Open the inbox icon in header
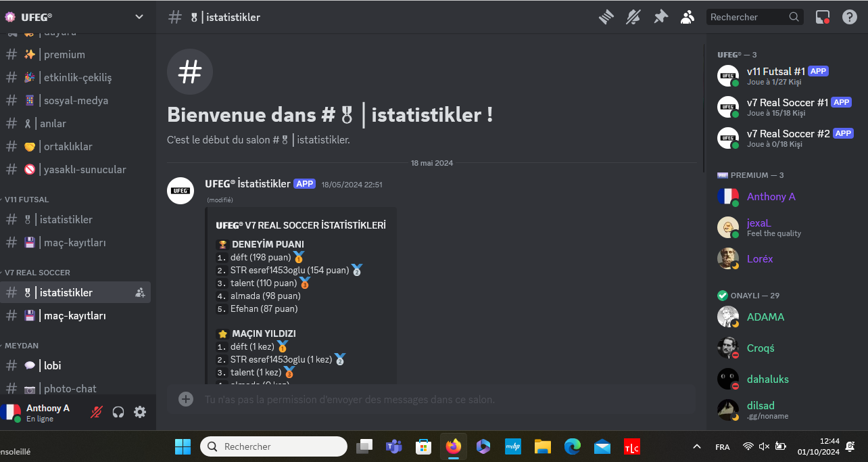Screen dimensions: 868x462 [822, 17]
